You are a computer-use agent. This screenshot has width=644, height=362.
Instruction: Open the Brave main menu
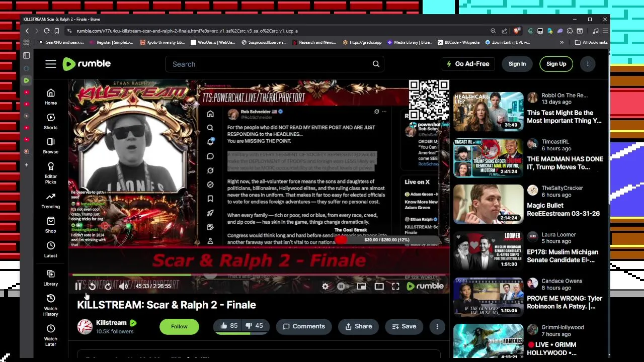[x=605, y=31]
